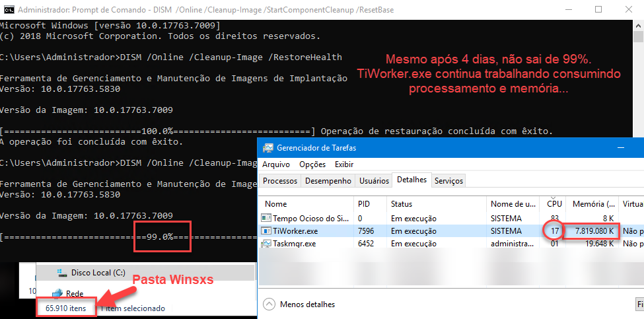The image size is (644, 319).
Task: Click the 1 item selecionado status text
Action: 133,308
